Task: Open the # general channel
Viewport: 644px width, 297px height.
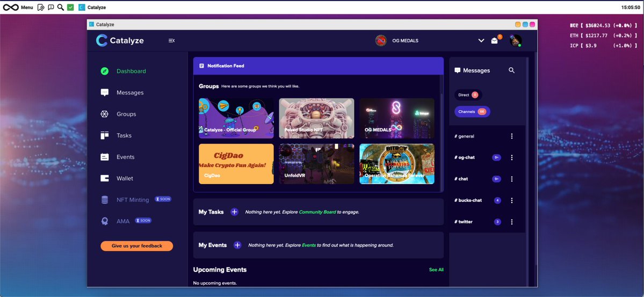Action: 464,136
